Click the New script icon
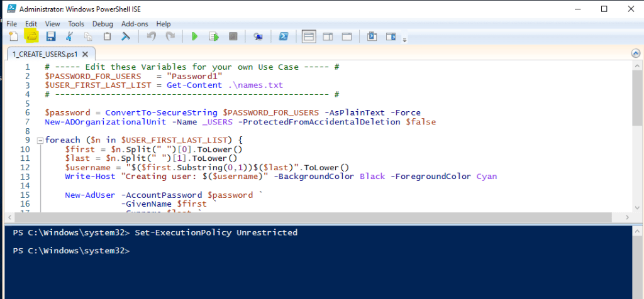The image size is (644, 299). pos(13,36)
